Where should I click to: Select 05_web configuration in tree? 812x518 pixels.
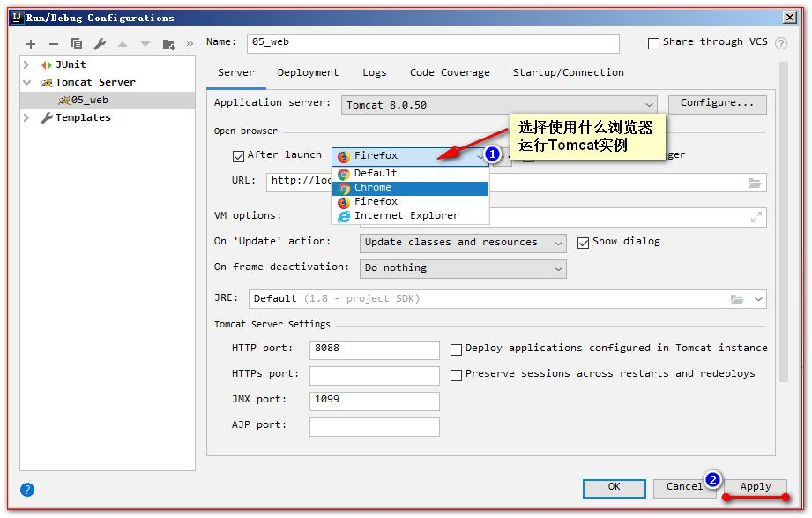click(x=108, y=100)
